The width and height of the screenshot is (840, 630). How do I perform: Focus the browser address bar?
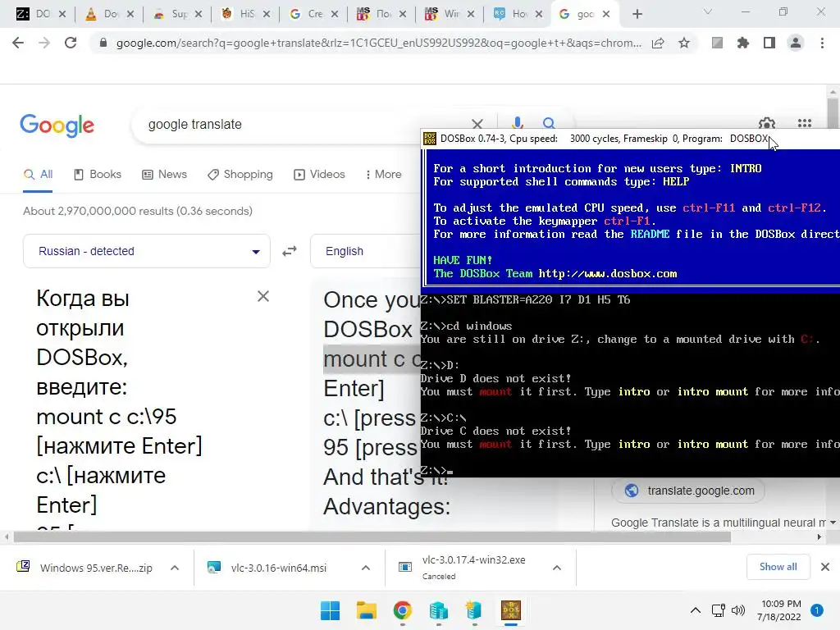[x=378, y=43]
